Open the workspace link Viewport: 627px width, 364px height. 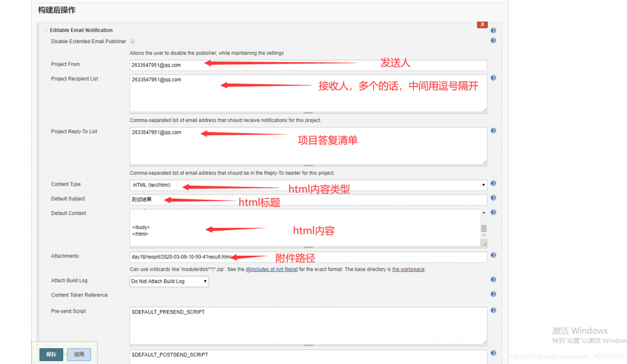click(x=408, y=269)
